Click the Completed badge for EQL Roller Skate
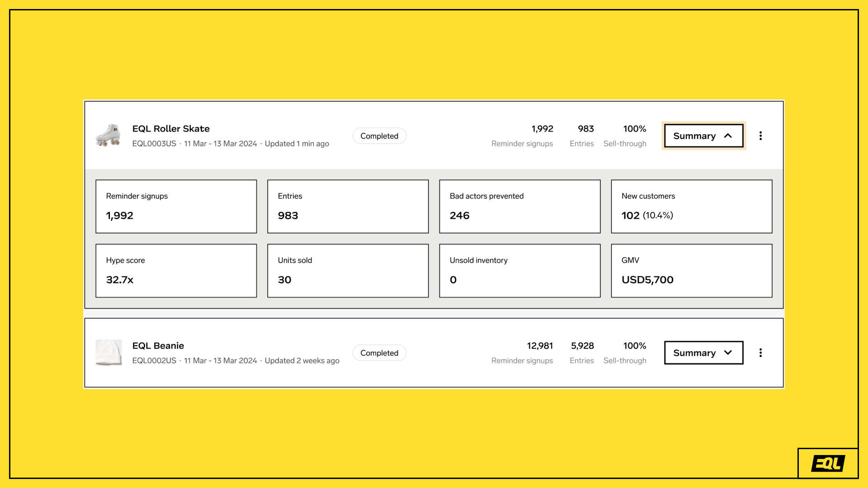This screenshot has height=488, width=868. pos(379,136)
